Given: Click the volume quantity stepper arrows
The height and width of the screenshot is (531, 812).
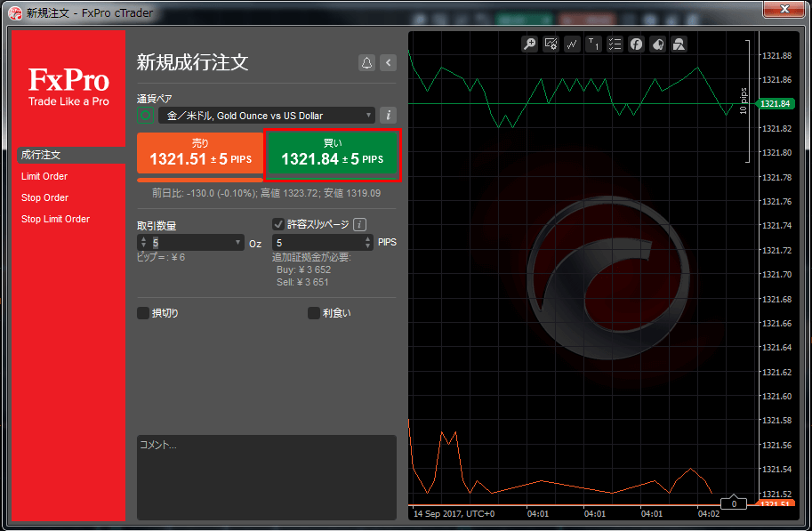Looking at the screenshot, I should click(143, 243).
